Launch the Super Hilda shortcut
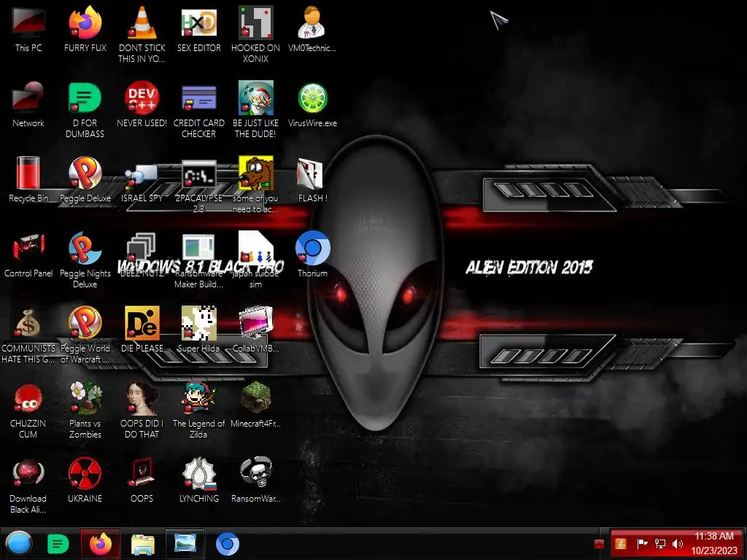747x560 pixels. pyautogui.click(x=199, y=330)
